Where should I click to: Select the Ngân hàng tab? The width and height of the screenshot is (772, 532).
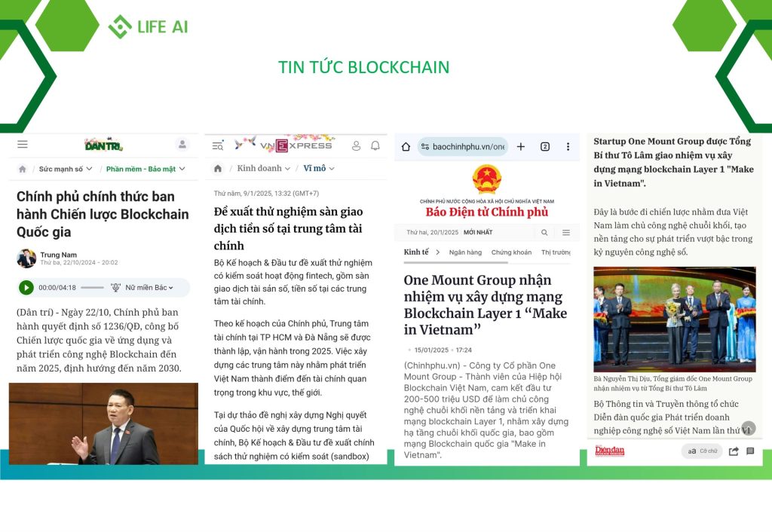coord(465,252)
